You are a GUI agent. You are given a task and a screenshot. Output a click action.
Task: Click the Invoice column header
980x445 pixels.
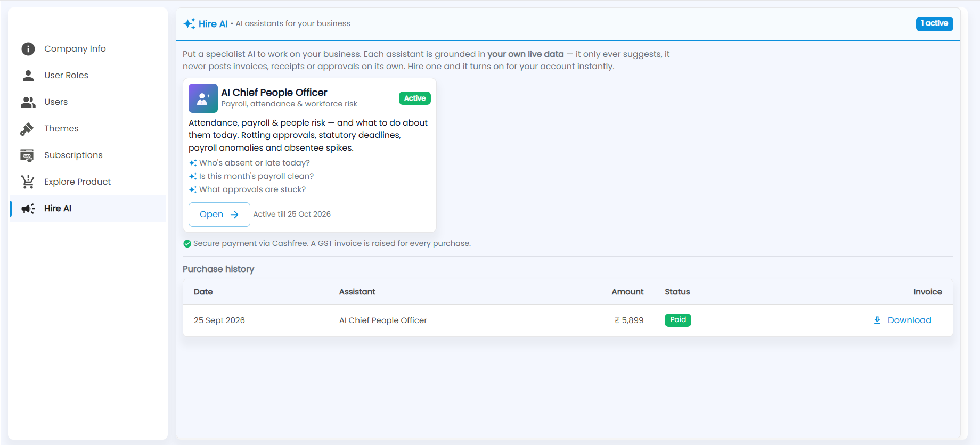click(928, 292)
